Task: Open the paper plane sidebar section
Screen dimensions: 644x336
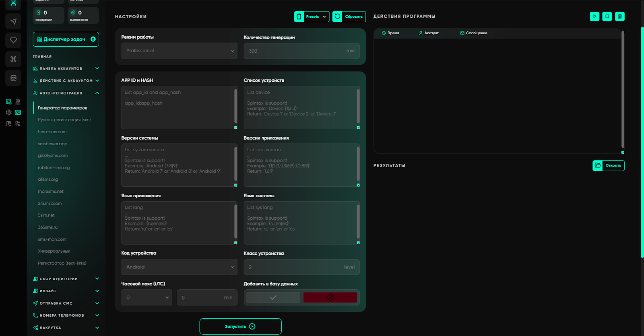Action: point(13,21)
